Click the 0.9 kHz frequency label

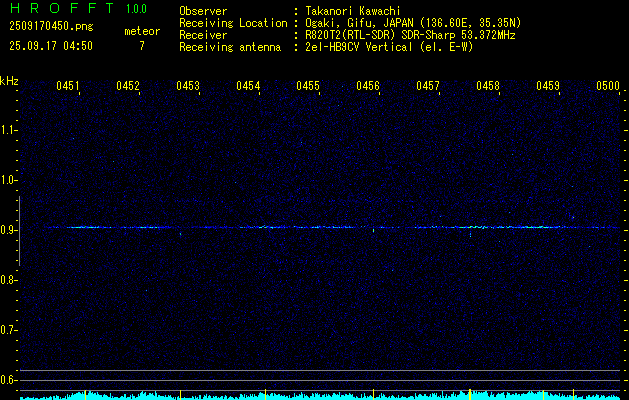pyautogui.click(x=8, y=230)
